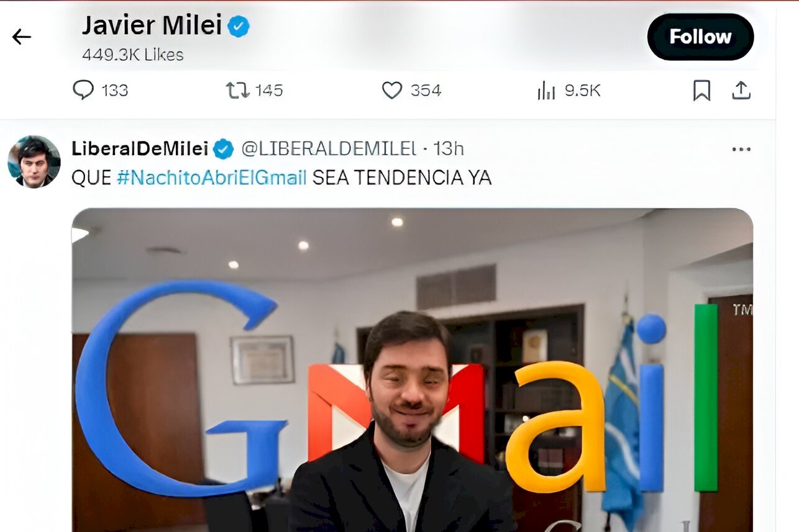View analytics via the bar chart icon
Viewport: 799px width, 532px height.
click(546, 91)
